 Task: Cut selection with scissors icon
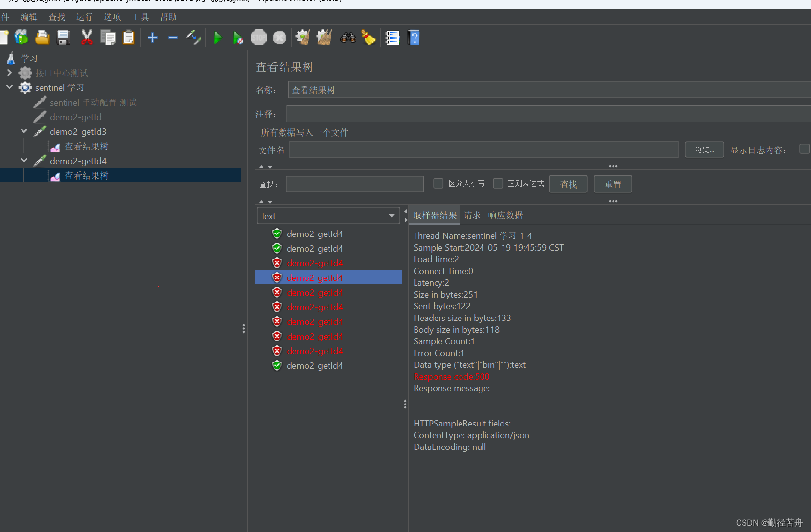click(87, 38)
